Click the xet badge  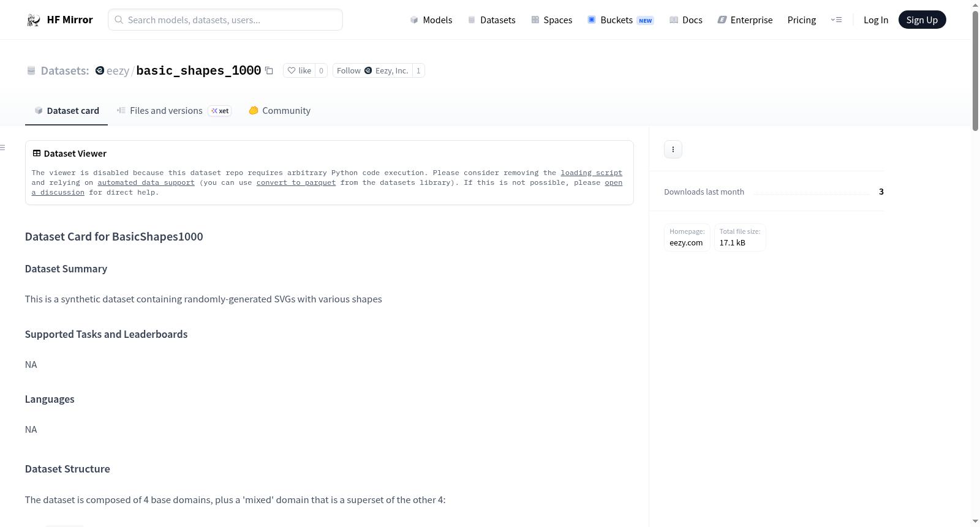(220, 111)
